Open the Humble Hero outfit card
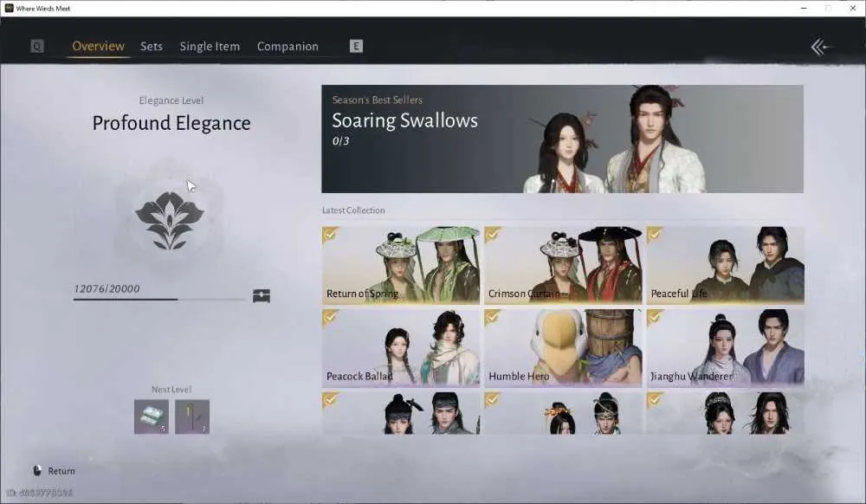866x504 pixels. click(564, 348)
